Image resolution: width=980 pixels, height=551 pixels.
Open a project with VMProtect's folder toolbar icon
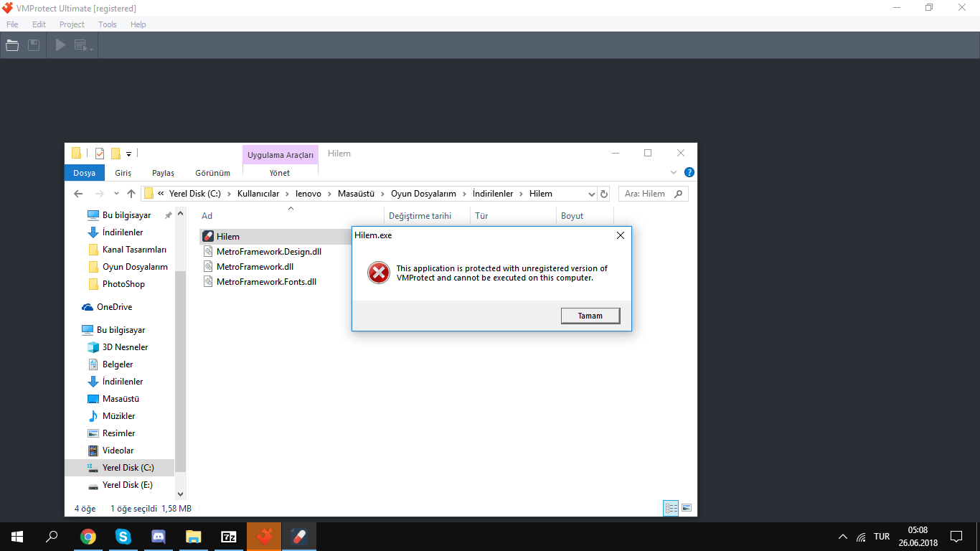click(12, 45)
